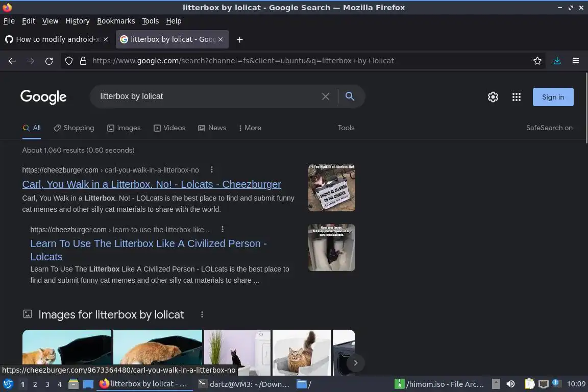Open the Firefox hamburger menu
This screenshot has height=392, width=588.
[x=576, y=61]
